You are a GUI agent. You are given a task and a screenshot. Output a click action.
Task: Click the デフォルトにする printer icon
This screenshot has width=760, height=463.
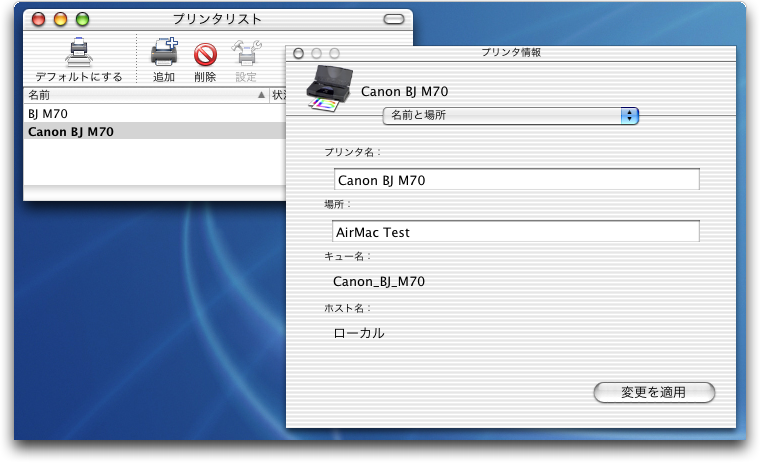(x=78, y=52)
